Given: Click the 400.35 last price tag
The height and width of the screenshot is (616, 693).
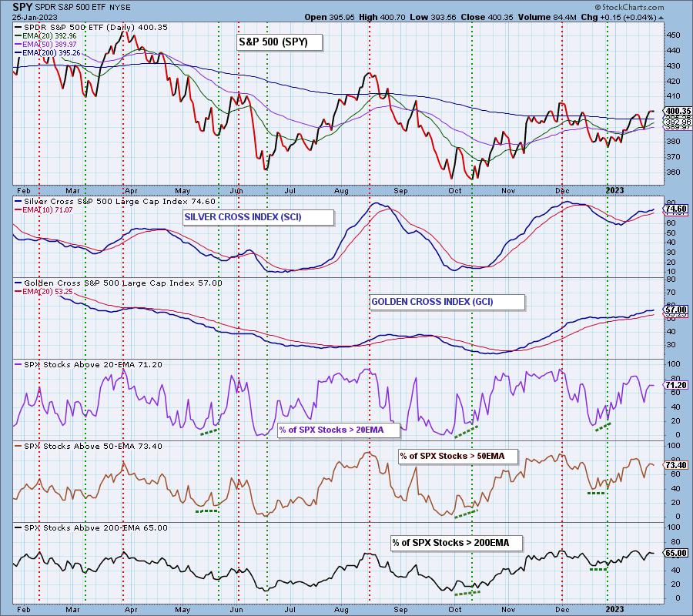Looking at the screenshot, I should tap(678, 112).
